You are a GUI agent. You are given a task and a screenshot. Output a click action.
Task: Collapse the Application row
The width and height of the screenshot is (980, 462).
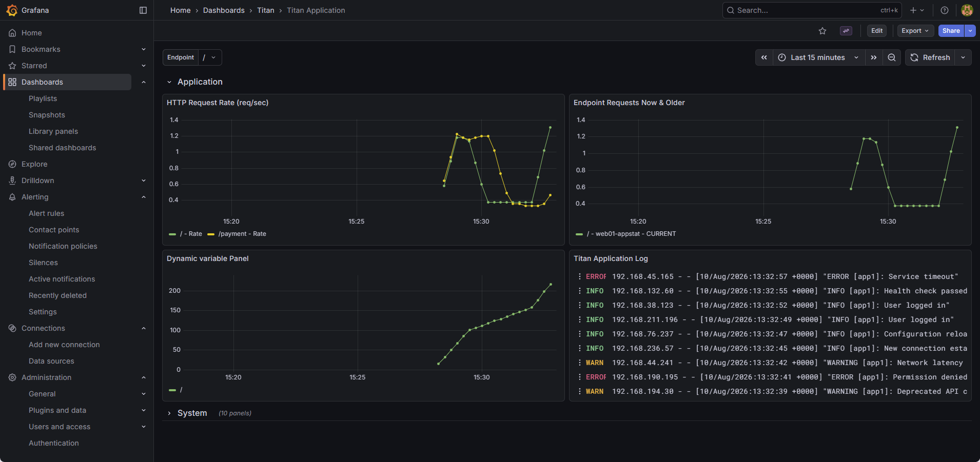pyautogui.click(x=169, y=82)
